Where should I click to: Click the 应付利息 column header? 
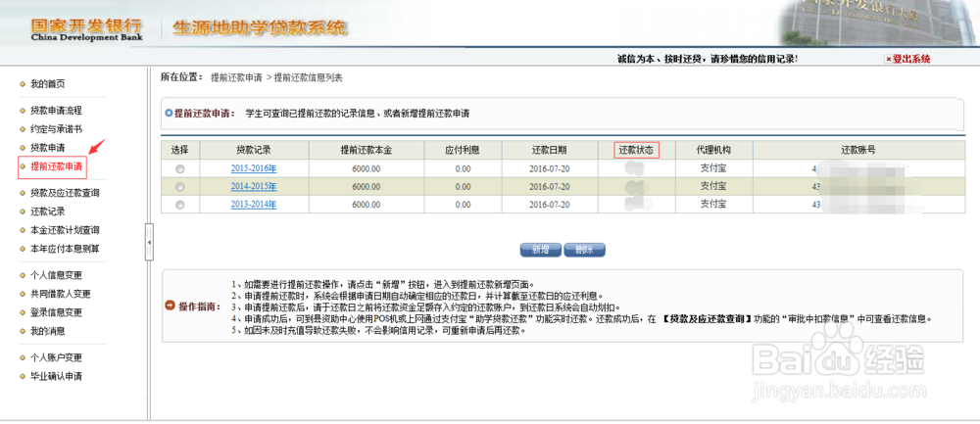point(463,150)
